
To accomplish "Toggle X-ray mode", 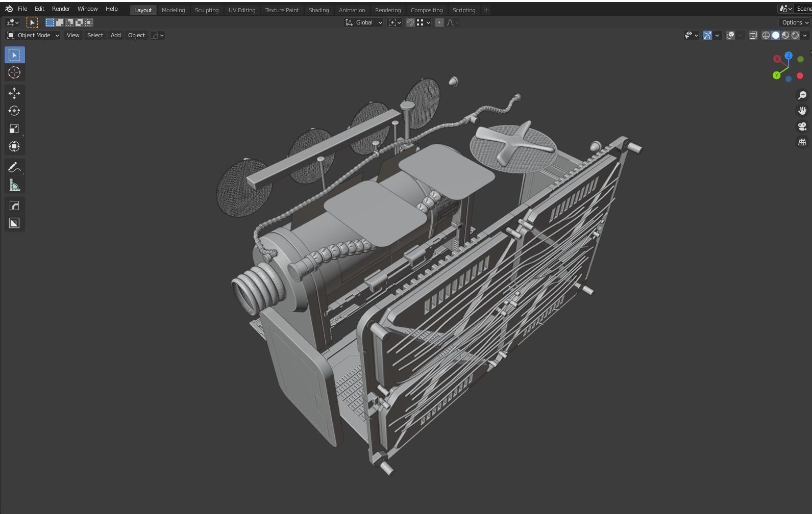I will coord(753,35).
